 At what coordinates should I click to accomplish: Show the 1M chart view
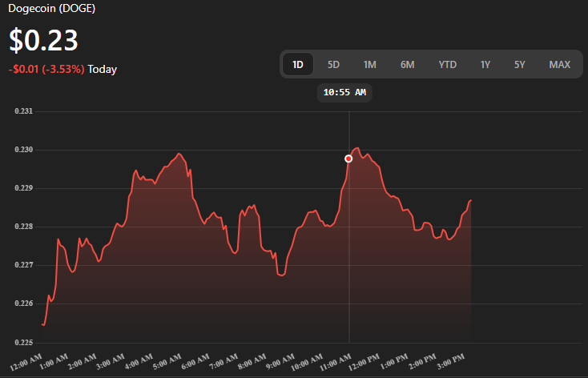(x=369, y=64)
